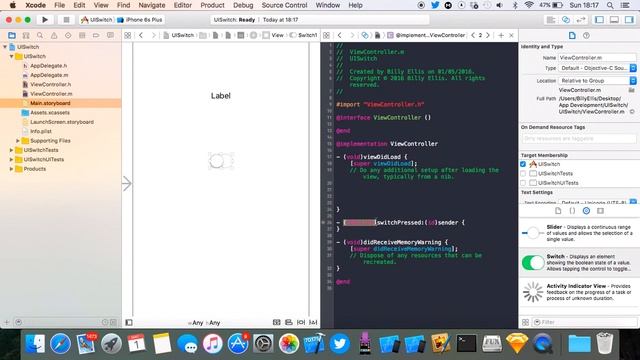This screenshot has width=640, height=360.
Task: Toggle the Navigator panel visibility
Action: 599,20
